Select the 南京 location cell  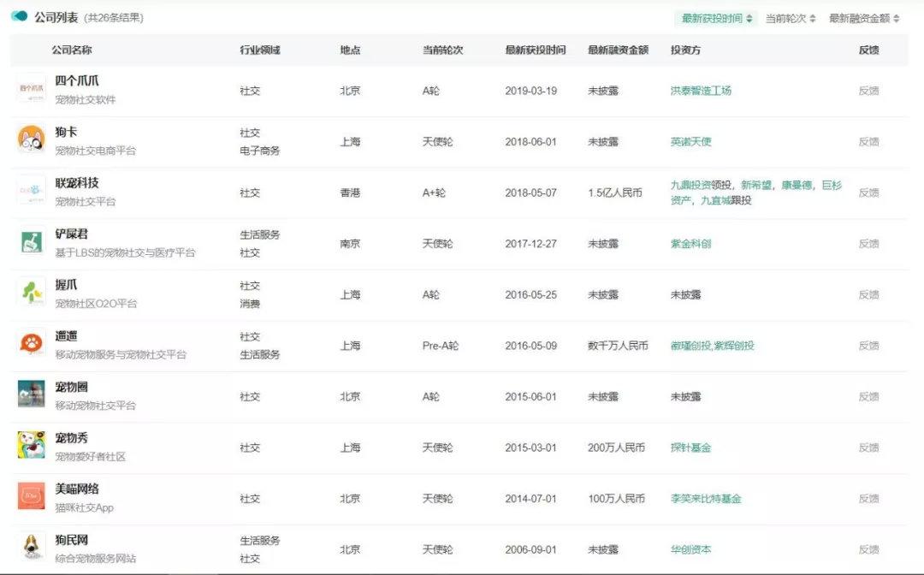(350, 244)
